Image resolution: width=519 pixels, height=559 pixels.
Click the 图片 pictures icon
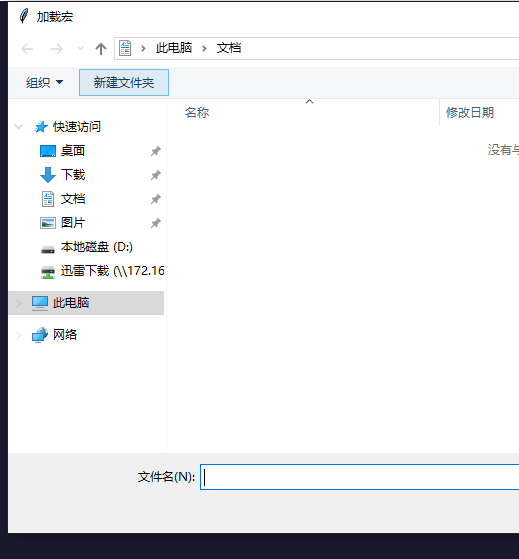pyautogui.click(x=48, y=223)
